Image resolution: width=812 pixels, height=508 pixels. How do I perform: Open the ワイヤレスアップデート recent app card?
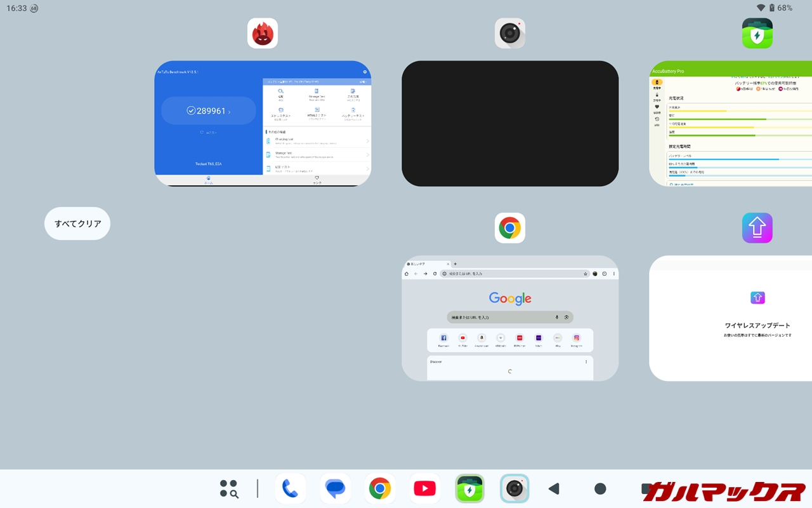[x=731, y=318]
